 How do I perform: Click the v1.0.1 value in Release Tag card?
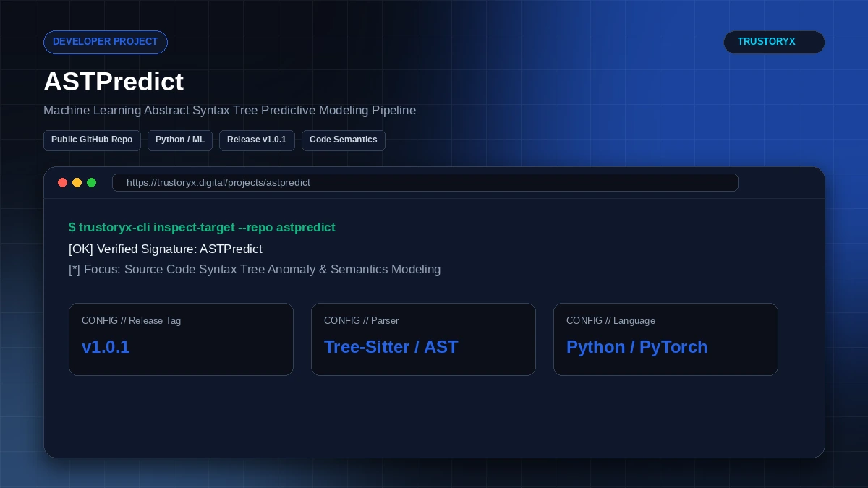pos(106,347)
